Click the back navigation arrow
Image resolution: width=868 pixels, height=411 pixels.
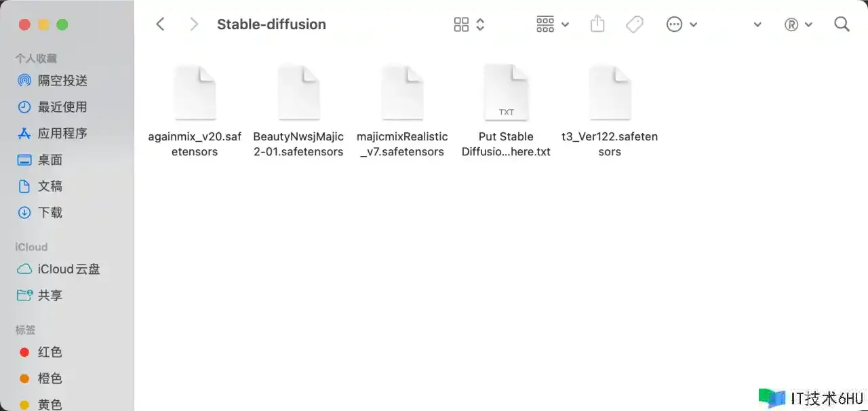[x=160, y=24]
